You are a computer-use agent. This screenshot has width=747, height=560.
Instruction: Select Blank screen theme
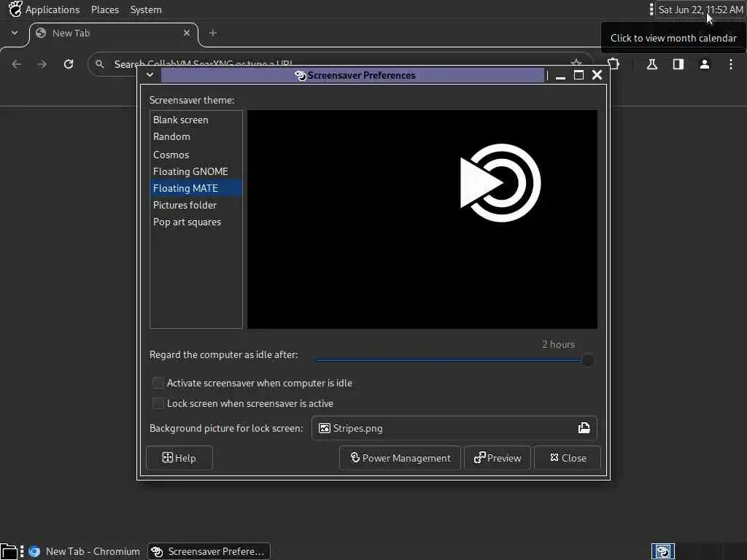(x=196, y=120)
